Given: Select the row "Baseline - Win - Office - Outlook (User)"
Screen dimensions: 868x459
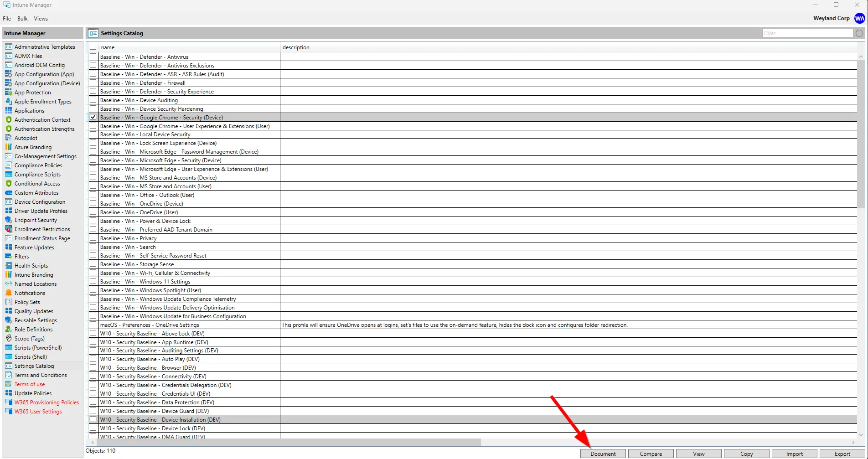Looking at the screenshot, I should 472,195.
